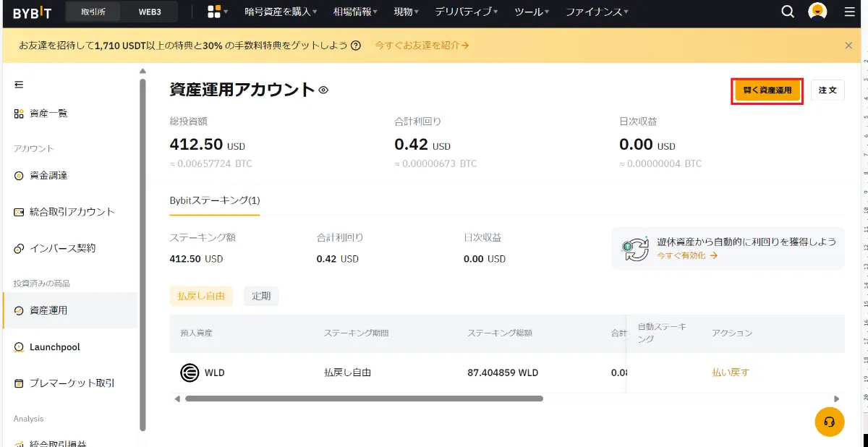Click the 預入資産 column header
This screenshot has width=868, height=447.
tap(196, 333)
